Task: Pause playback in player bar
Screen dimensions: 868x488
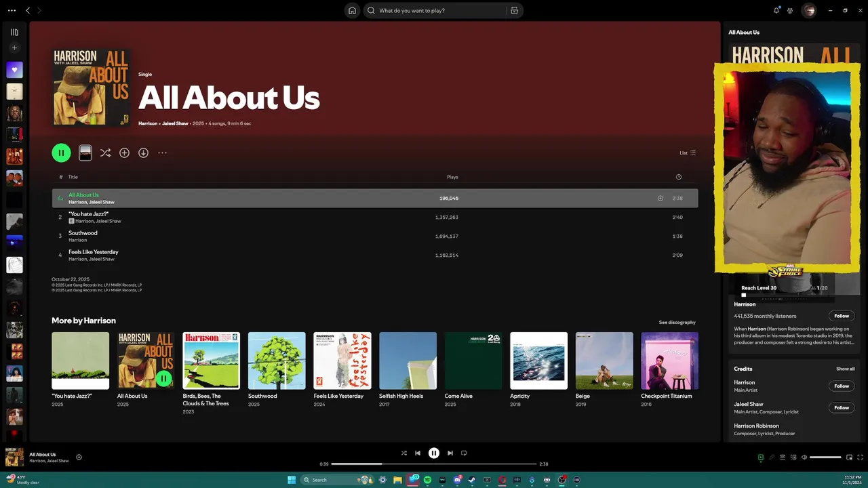Action: (434, 453)
